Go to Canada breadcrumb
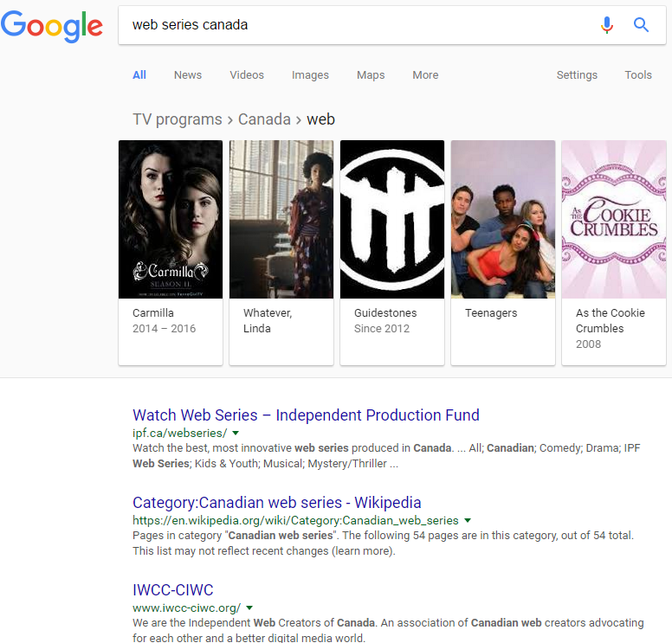The width and height of the screenshot is (672, 643). [x=264, y=119]
